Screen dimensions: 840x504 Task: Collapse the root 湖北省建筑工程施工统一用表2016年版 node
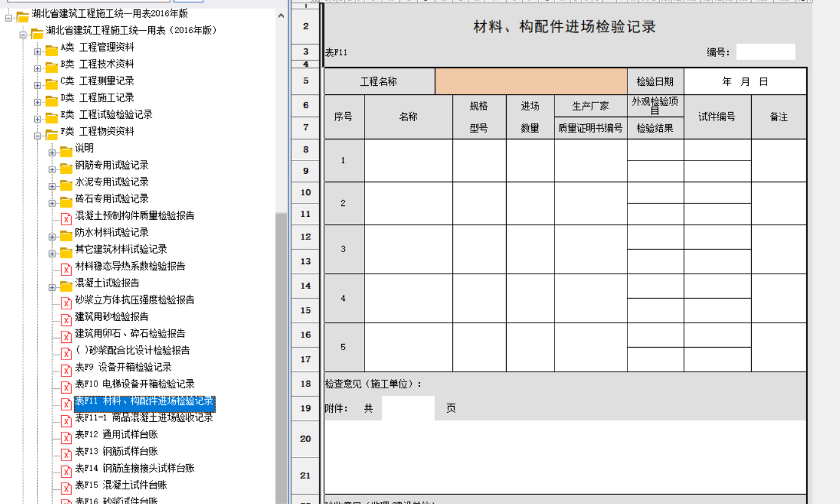pos(8,18)
